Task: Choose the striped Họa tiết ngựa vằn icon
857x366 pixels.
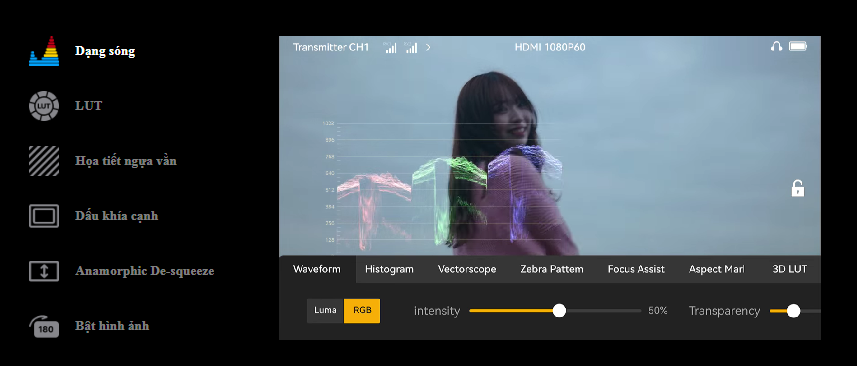Action: coord(44,161)
